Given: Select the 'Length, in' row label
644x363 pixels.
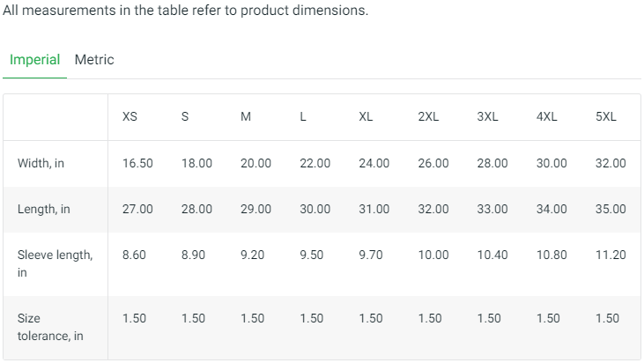Looking at the screenshot, I should tap(44, 209).
